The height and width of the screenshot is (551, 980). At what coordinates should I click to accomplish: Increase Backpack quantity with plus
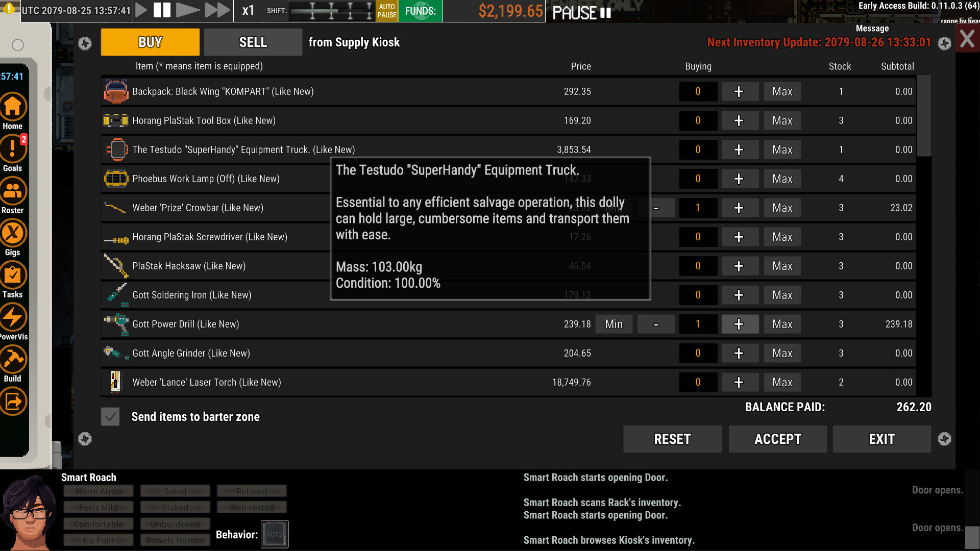coord(740,92)
